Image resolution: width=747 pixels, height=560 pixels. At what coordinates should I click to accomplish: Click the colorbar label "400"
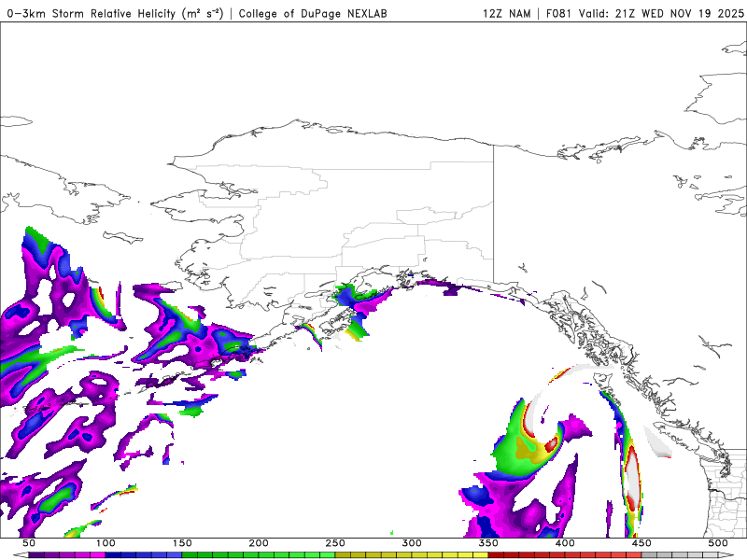(x=565, y=543)
